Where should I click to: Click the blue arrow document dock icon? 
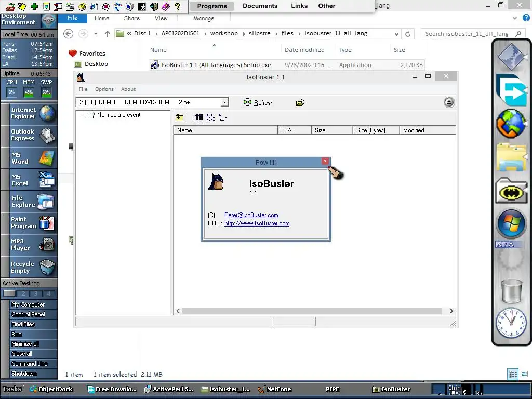coord(511,90)
